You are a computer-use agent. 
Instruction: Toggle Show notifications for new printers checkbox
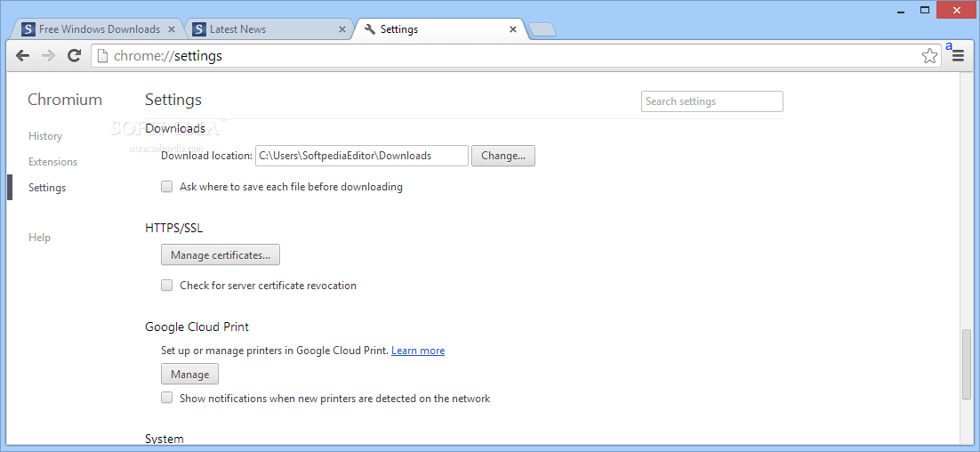tap(166, 398)
